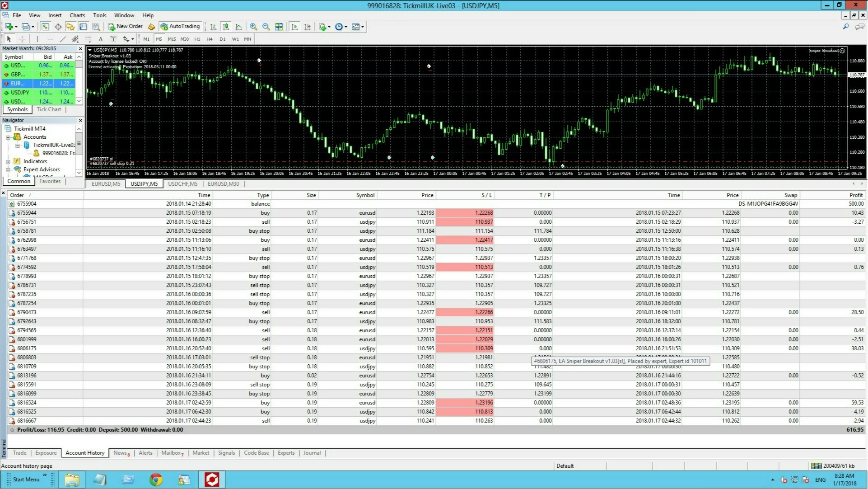Open the Favorites tab in Navigator
868x489 pixels.
[x=50, y=181]
